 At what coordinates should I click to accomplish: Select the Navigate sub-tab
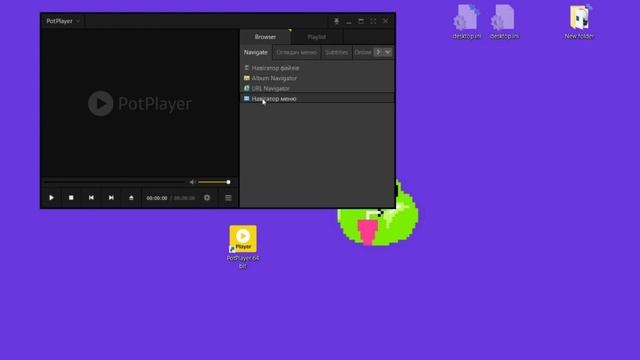[x=256, y=52]
